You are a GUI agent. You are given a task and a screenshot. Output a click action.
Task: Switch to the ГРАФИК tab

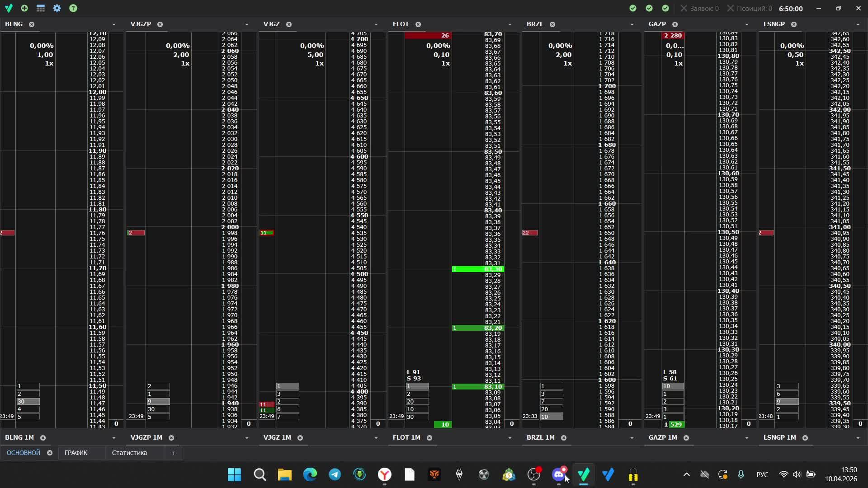76,453
